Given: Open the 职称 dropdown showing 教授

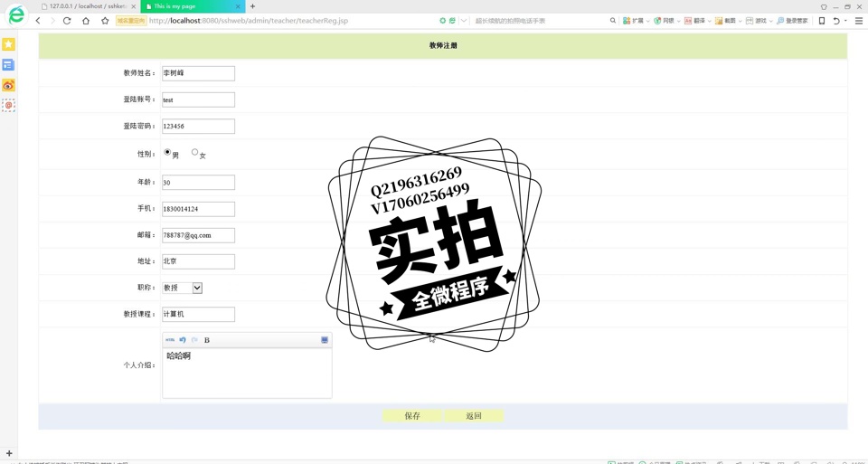Looking at the screenshot, I should coord(182,288).
